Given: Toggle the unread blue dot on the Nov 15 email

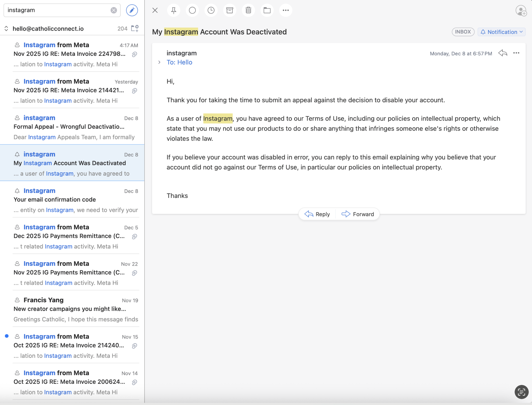Looking at the screenshot, I should 7,336.
